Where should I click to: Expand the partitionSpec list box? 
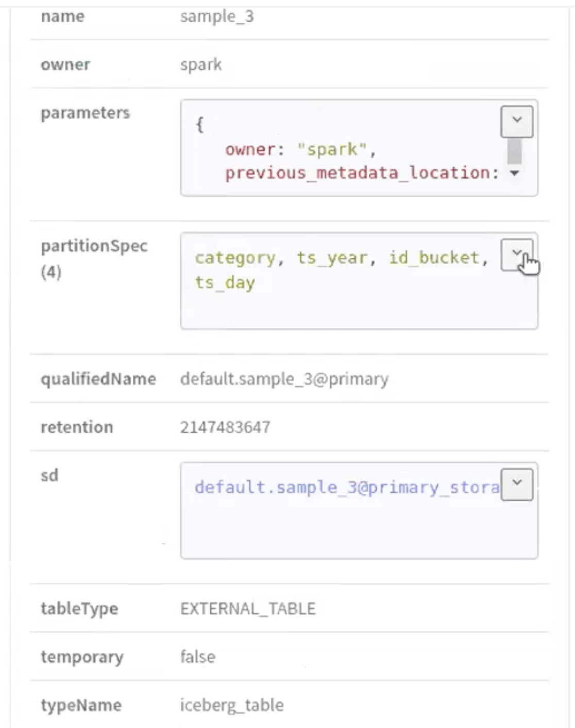click(516, 255)
